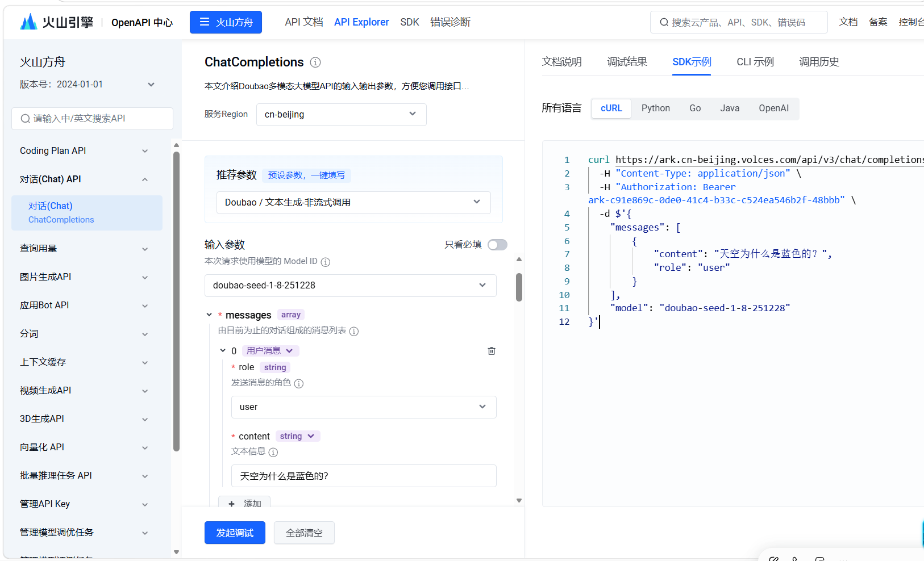Click the top search box for 云产品
The height and width of the screenshot is (561, 924).
point(739,22)
